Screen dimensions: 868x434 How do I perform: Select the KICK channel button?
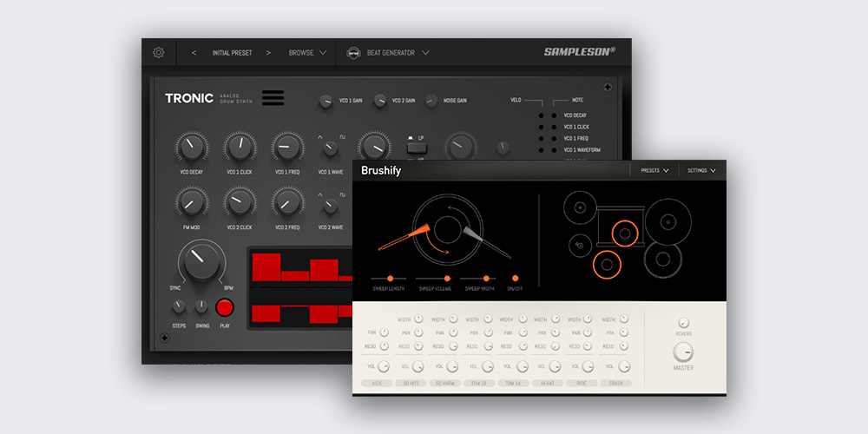click(x=377, y=383)
